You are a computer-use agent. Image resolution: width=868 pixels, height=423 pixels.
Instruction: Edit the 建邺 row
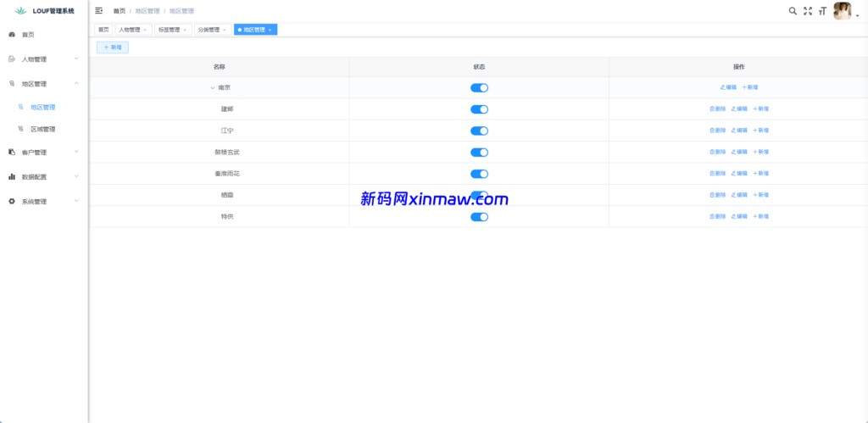coord(739,109)
